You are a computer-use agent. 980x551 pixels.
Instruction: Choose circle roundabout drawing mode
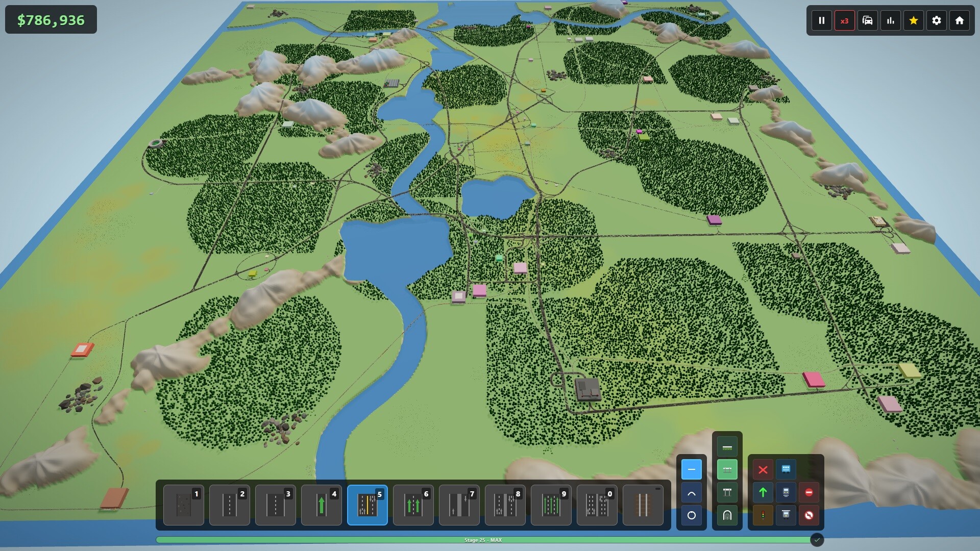[692, 515]
